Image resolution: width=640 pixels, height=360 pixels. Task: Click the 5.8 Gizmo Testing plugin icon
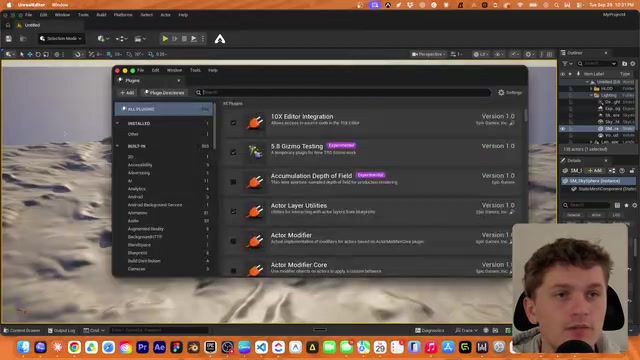pyautogui.click(x=255, y=152)
